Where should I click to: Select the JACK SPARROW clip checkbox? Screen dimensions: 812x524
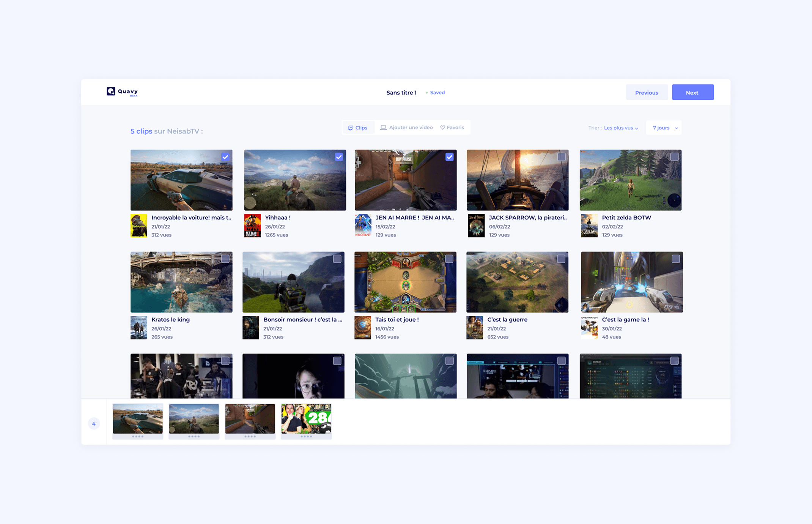[x=561, y=157]
